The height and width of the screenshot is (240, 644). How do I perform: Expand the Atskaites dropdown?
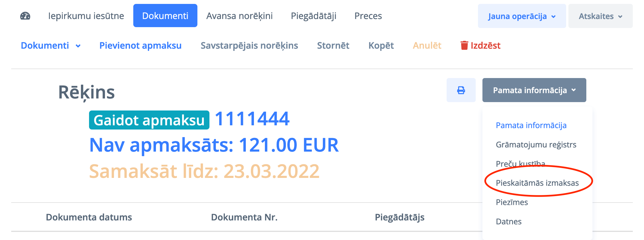click(600, 16)
